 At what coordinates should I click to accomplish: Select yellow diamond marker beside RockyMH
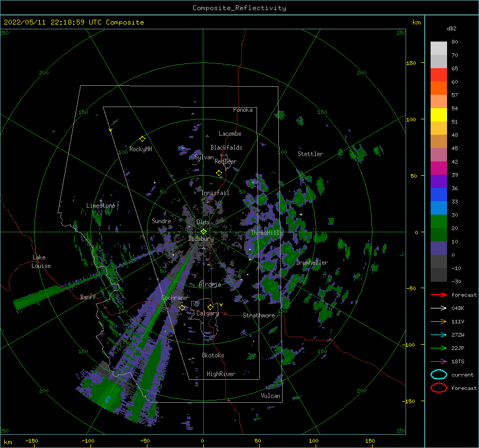tap(142, 139)
